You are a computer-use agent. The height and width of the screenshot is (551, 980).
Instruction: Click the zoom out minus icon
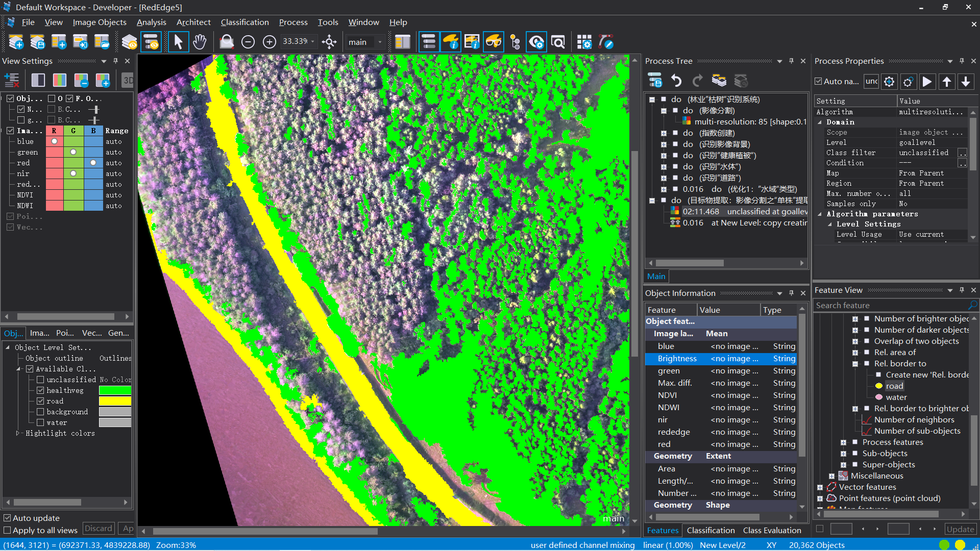coord(248,42)
